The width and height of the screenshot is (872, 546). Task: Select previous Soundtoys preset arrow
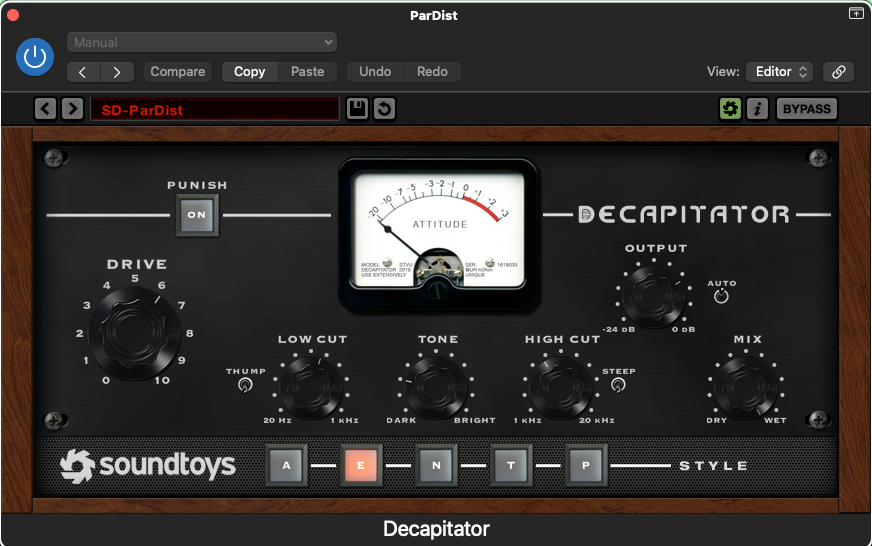46,108
